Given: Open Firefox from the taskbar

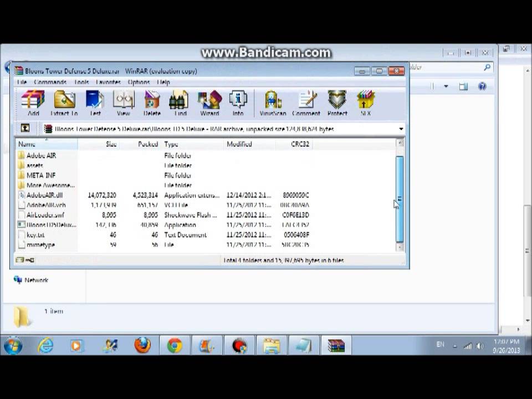Looking at the screenshot, I should 142,345.
